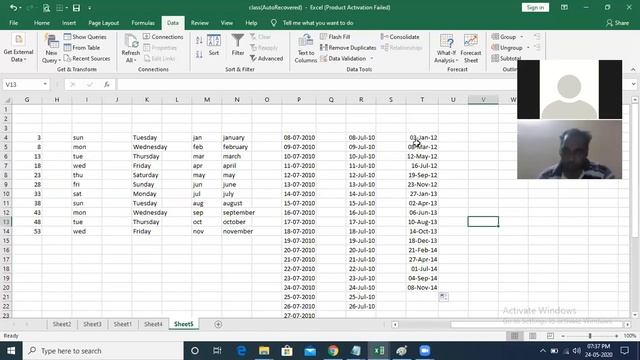640x360 pixels.
Task: Expand Ungroup dropdown arrow
Action: pos(528,48)
